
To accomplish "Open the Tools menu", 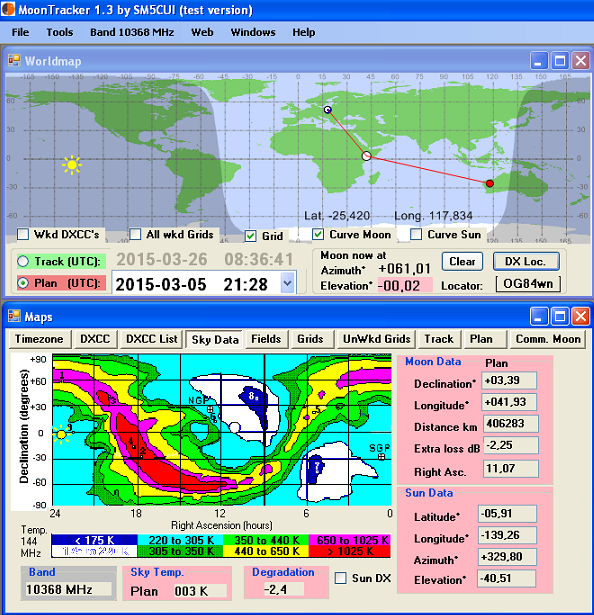I will (x=60, y=32).
